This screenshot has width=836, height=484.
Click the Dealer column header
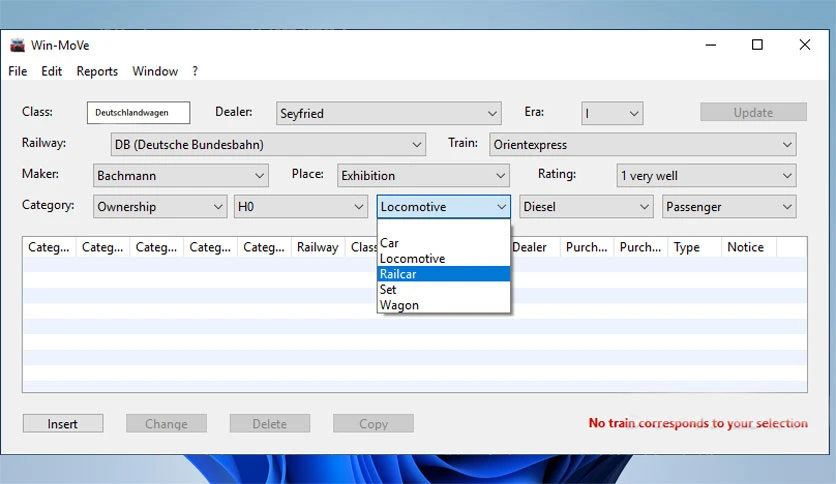click(x=533, y=247)
